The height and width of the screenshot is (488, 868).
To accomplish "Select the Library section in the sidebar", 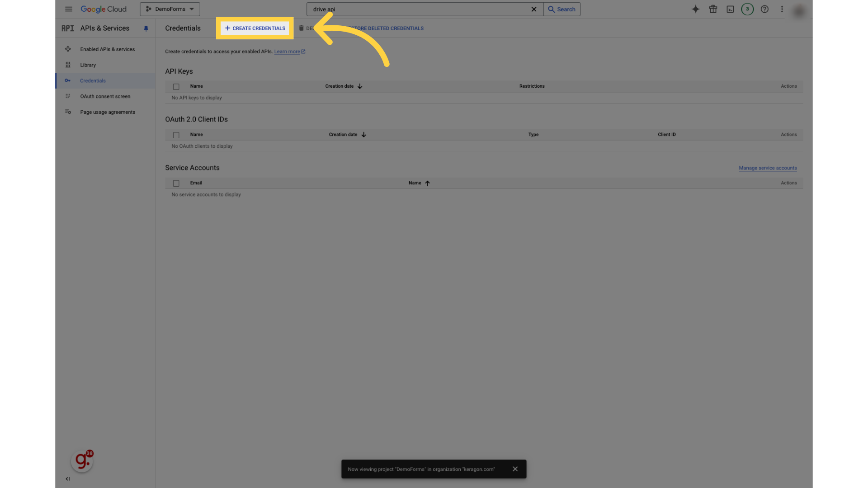I will pyautogui.click(x=88, y=65).
